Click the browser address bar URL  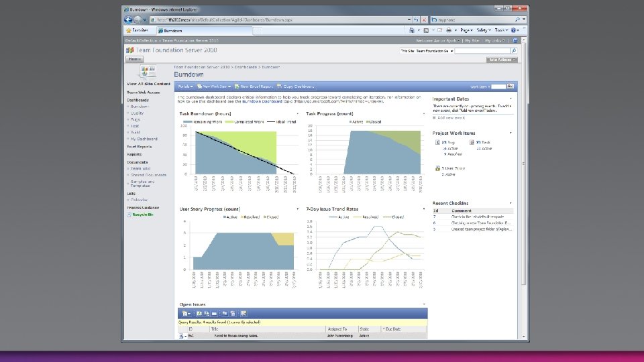pyautogui.click(x=225, y=19)
